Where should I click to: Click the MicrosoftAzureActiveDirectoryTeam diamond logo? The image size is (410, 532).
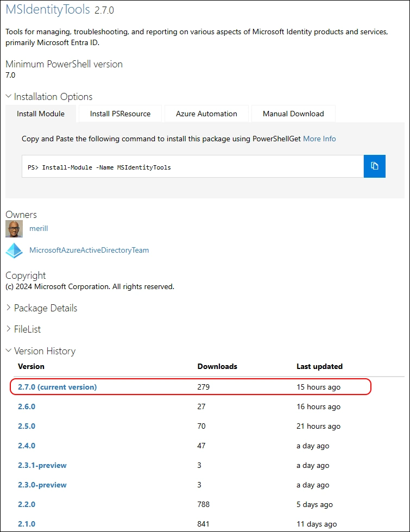tap(14, 251)
